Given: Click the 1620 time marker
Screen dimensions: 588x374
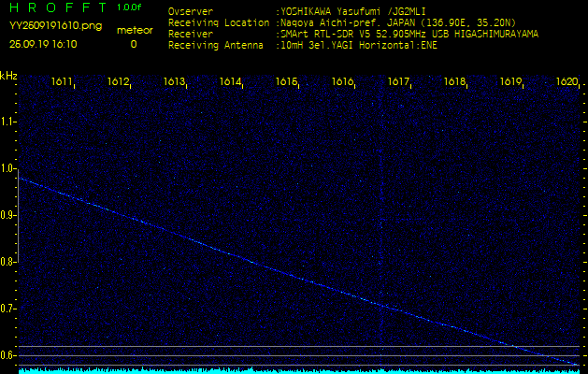Looking at the screenshot, I should pos(567,82).
